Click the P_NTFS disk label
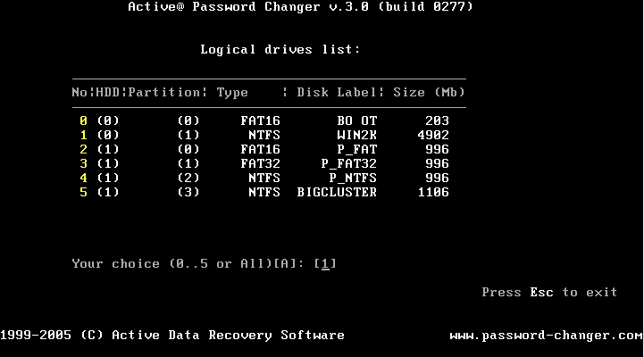The image size is (644, 357). click(353, 178)
